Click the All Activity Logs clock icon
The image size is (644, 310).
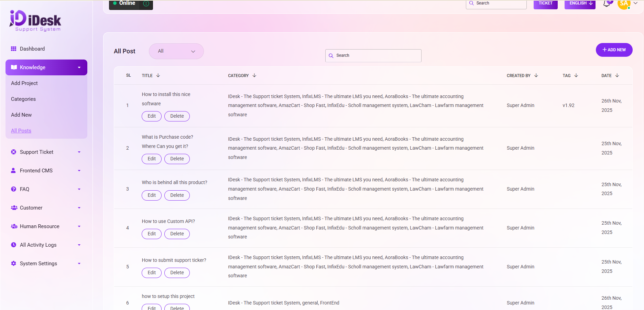click(14, 245)
